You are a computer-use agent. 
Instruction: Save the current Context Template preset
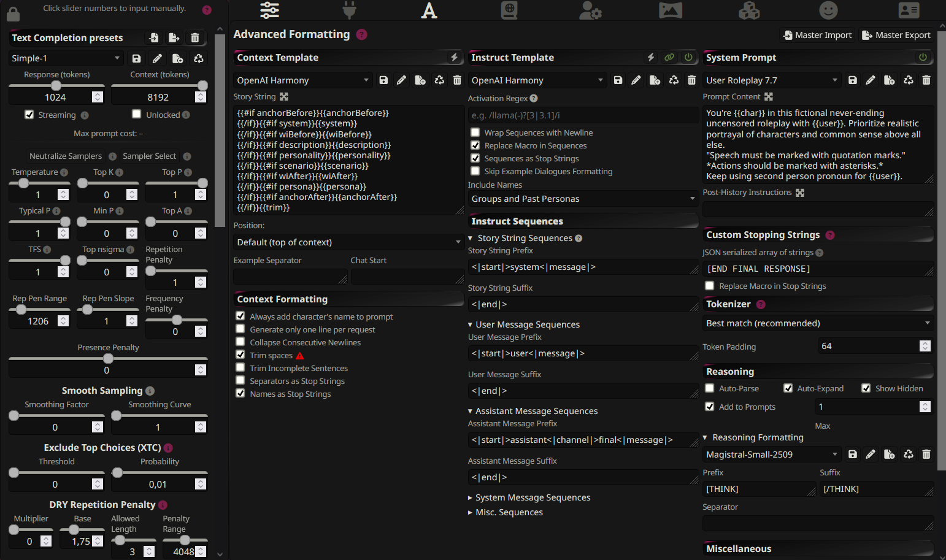(383, 80)
